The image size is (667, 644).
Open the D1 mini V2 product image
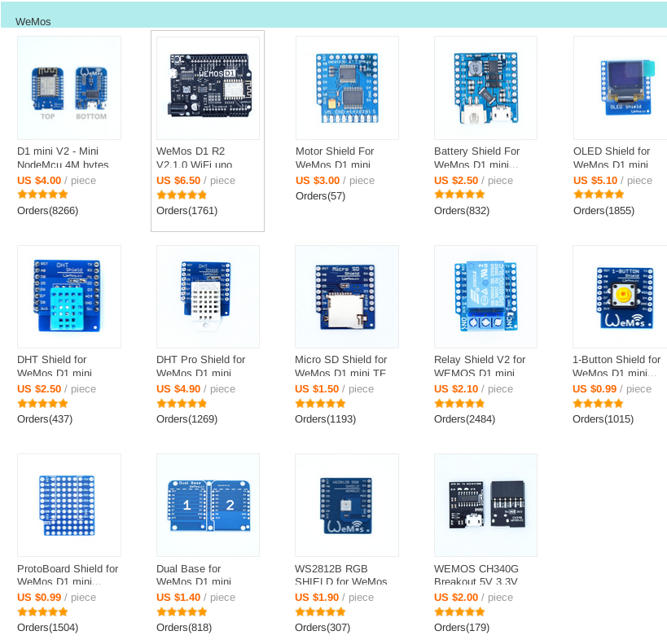69,88
